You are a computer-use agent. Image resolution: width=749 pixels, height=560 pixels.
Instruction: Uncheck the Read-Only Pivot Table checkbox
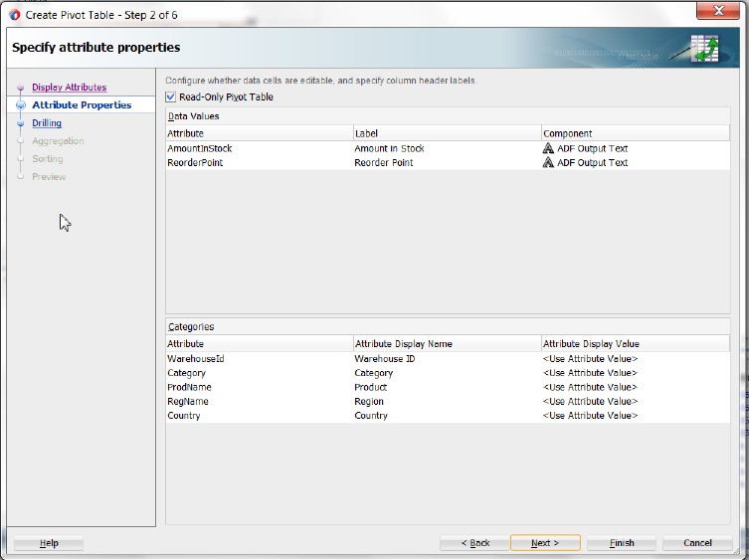click(170, 97)
